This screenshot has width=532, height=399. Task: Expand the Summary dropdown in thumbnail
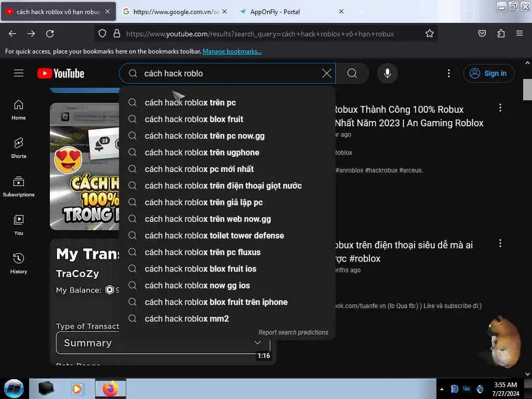[163, 343]
